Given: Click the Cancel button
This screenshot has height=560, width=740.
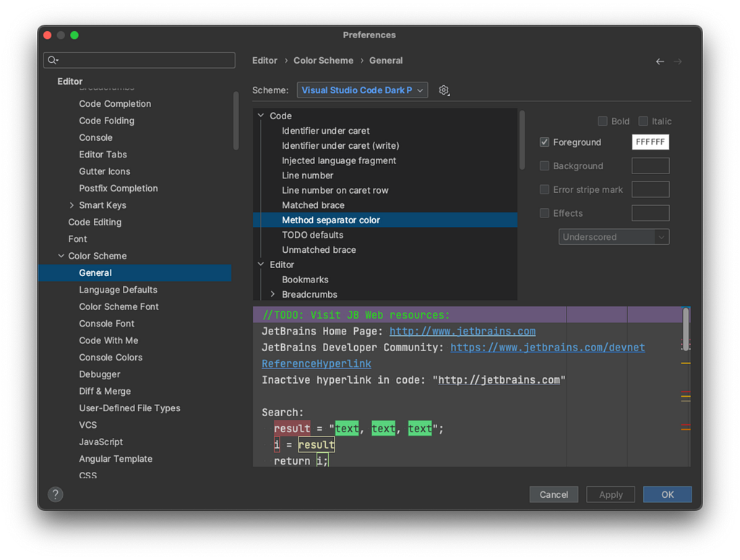Looking at the screenshot, I should [554, 494].
